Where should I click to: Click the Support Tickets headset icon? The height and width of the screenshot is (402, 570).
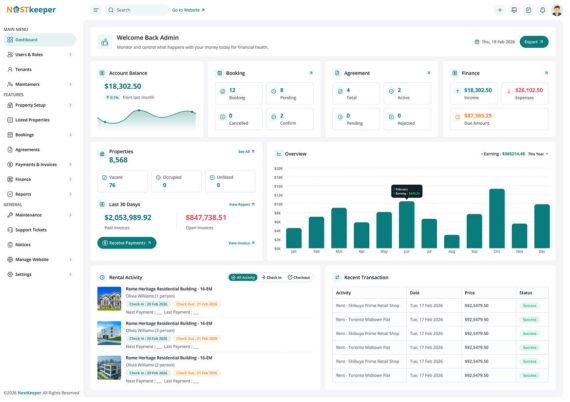click(10, 230)
